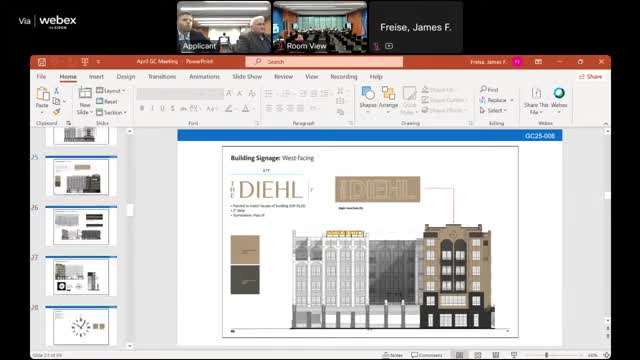Viewport: 640px width, 360px height.
Task: Switch to the Animations tab
Action: (x=204, y=77)
